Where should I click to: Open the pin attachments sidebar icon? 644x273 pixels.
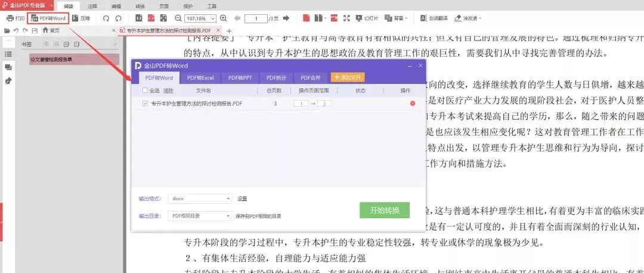tap(8, 81)
